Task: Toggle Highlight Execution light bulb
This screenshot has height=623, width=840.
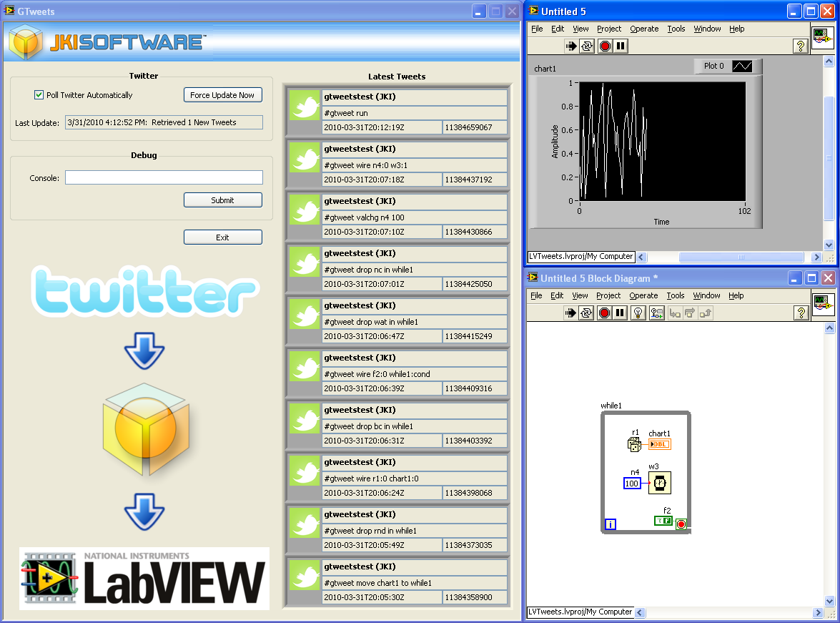Action: coord(638,313)
